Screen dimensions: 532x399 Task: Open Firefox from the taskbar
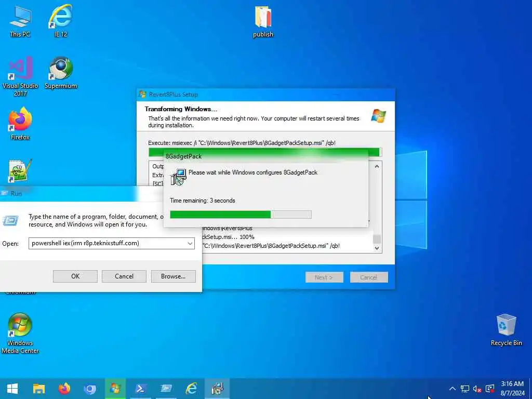tap(64, 389)
